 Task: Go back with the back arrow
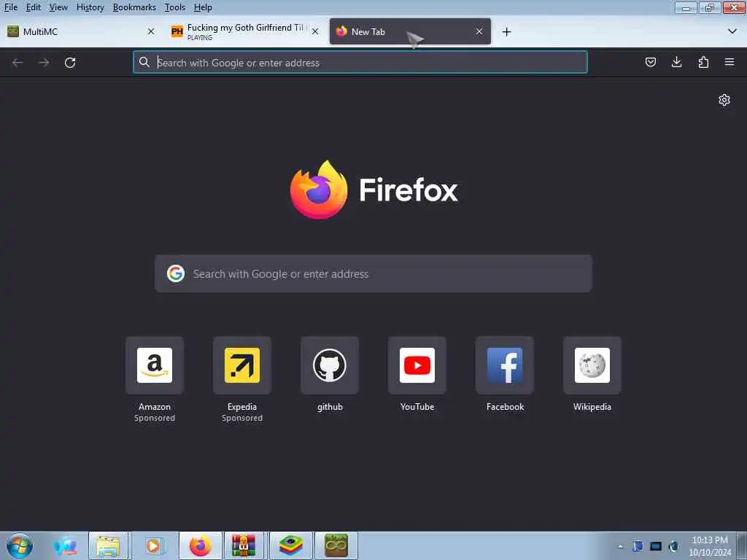click(18, 63)
